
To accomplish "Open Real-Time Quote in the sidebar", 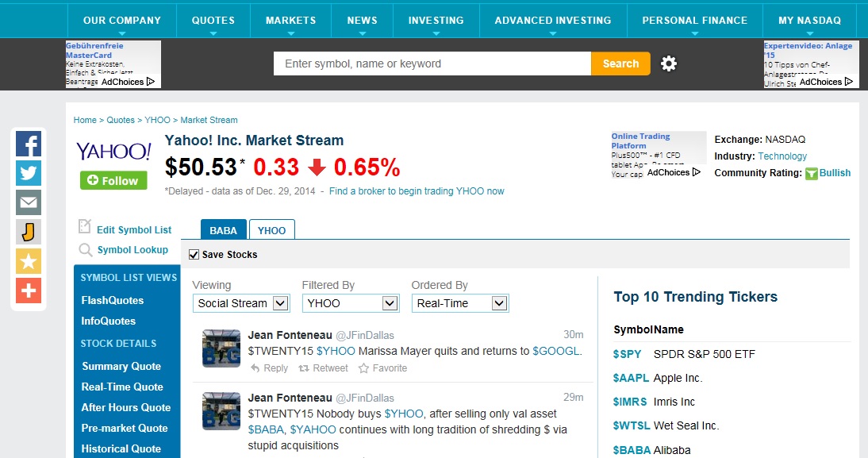I will [x=122, y=387].
